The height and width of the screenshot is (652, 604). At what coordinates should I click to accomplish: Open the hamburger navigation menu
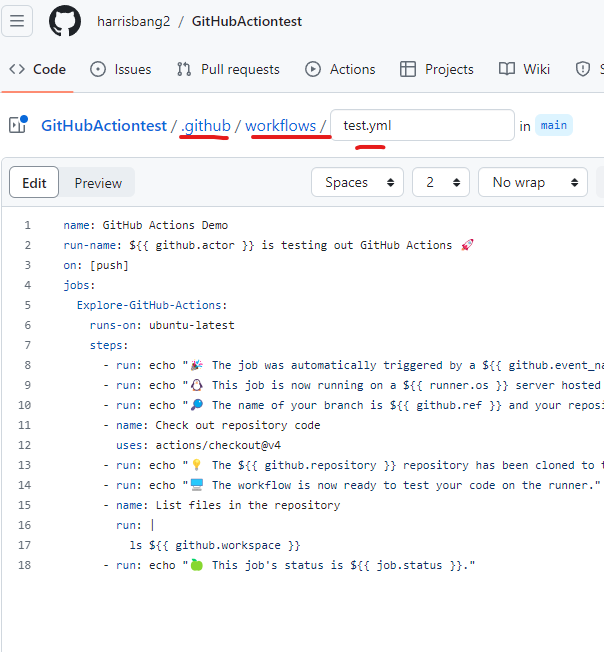coord(17,21)
